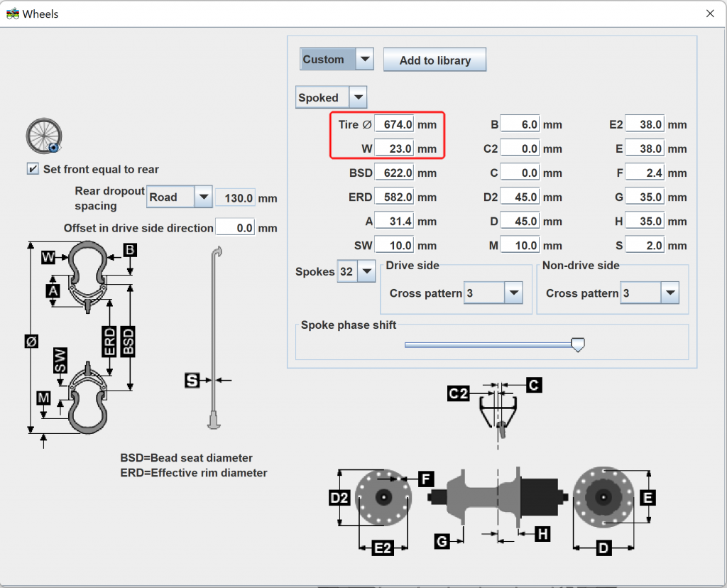This screenshot has height=588, width=727.
Task: Click the Spoke phase shift slider handle
Action: 578,344
